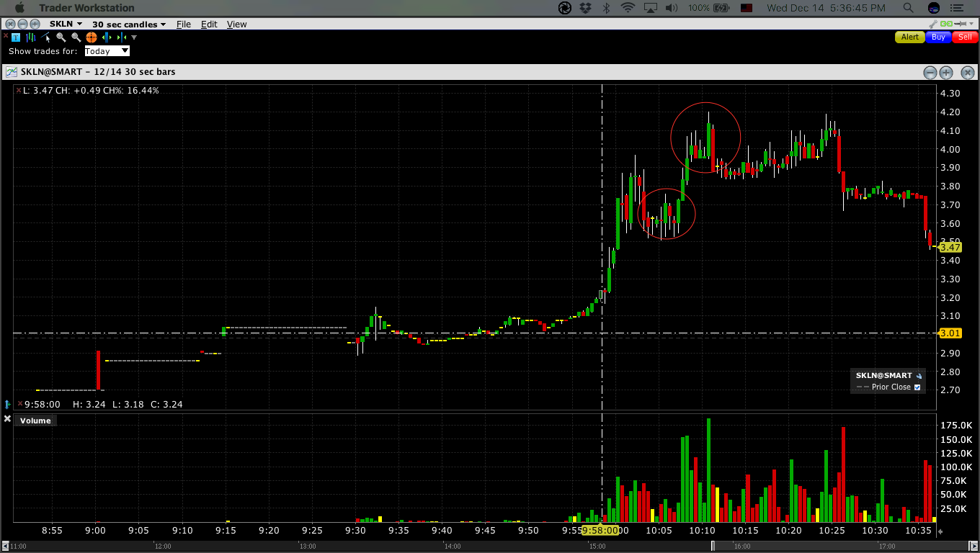Click the chart panel minus button

[x=930, y=73]
